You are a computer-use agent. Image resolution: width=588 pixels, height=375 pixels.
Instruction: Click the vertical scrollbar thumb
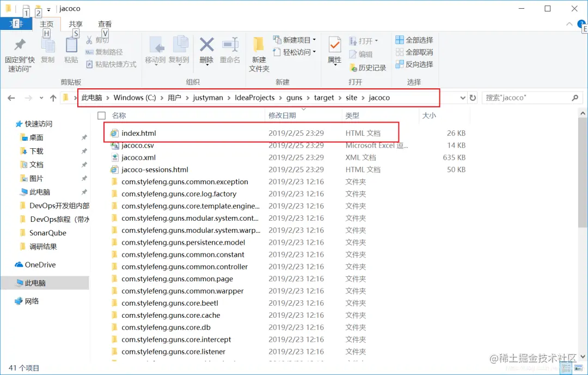click(583, 172)
